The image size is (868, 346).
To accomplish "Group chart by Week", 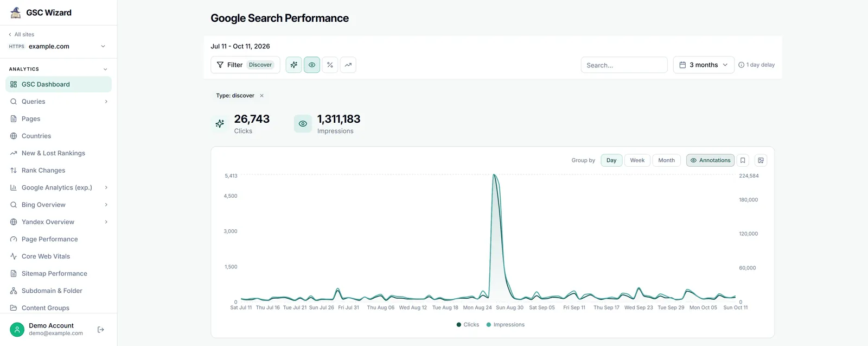I will coord(637,160).
